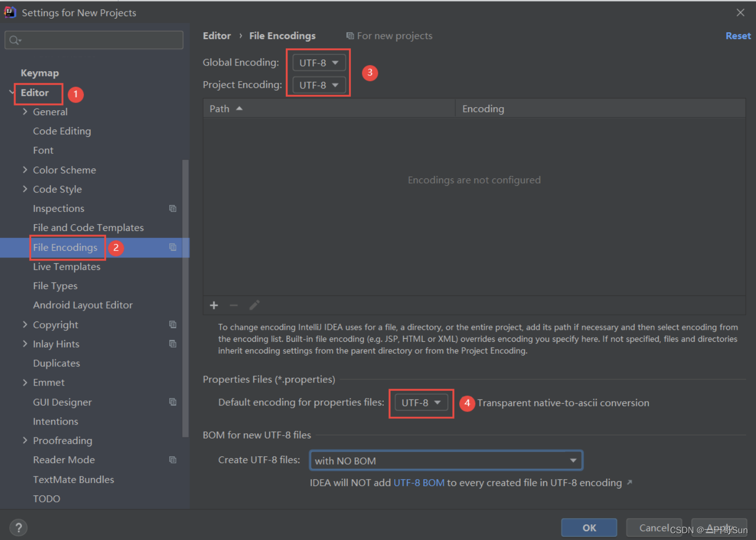The image size is (756, 540).
Task: Click the minus icon to remove path
Action: 234,305
